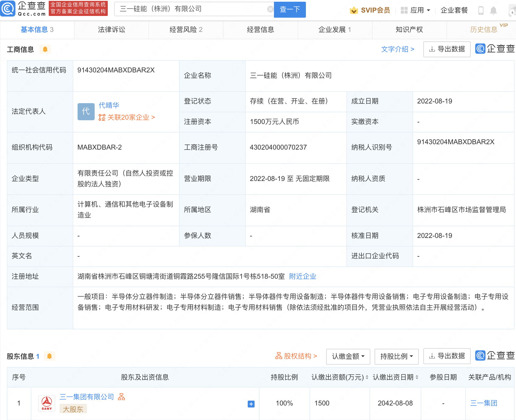Image resolution: width=516 pixels, height=420 pixels.
Task: Click the 湖南省 region value
Action: [260, 210]
